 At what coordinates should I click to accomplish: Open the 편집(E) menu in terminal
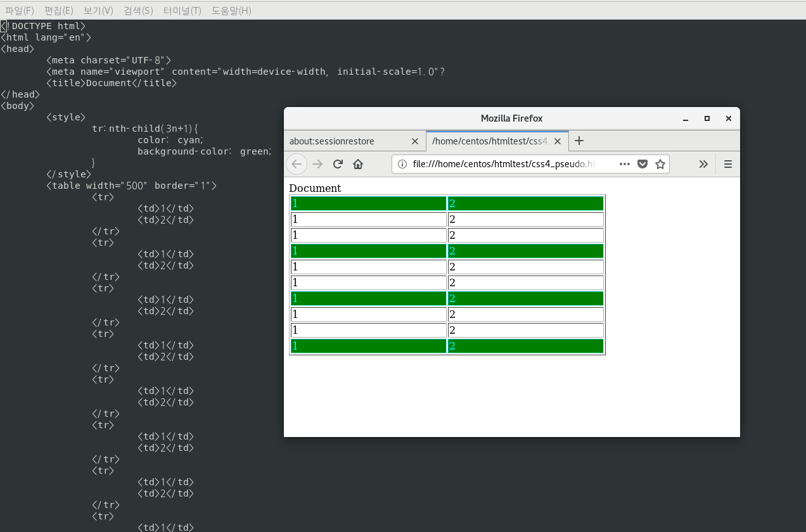click(x=58, y=10)
